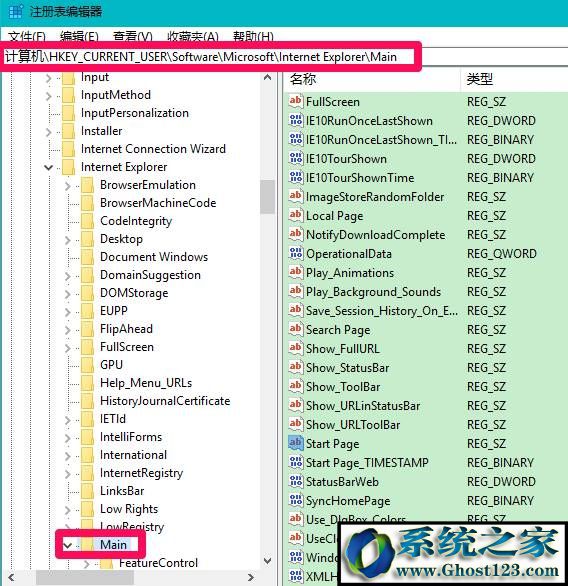Collapse the Main registry key
The image size is (568, 586).
tap(68, 545)
